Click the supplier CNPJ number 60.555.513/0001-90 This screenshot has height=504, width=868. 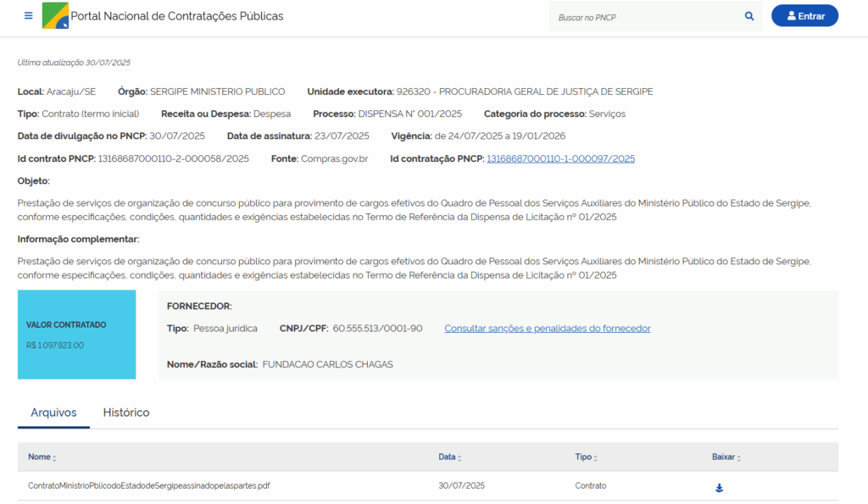point(377,329)
